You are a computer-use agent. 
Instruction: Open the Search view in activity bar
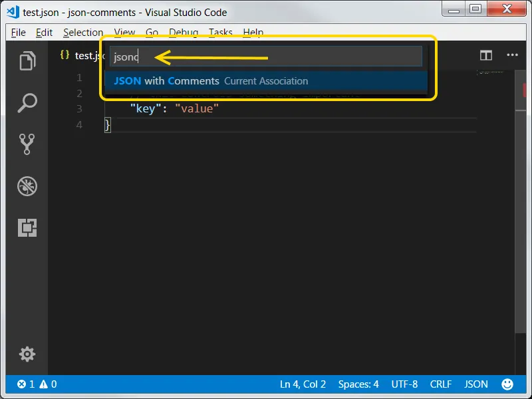tap(27, 102)
